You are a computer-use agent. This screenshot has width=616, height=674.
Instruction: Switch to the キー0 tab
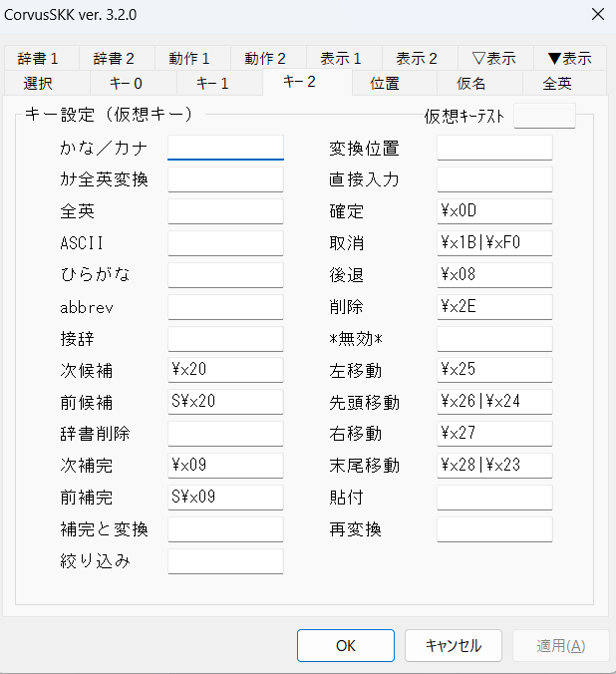134,83
